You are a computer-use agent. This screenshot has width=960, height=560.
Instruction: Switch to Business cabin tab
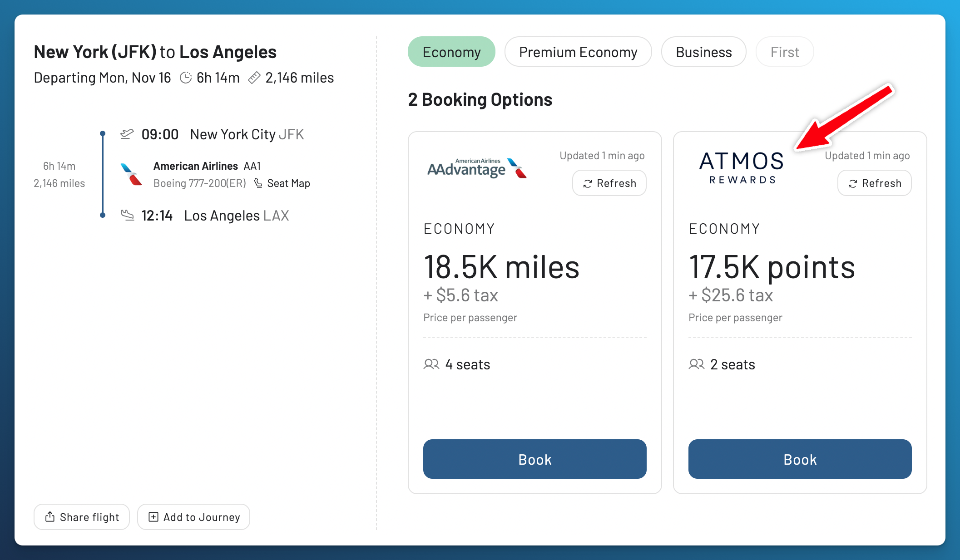click(x=704, y=52)
